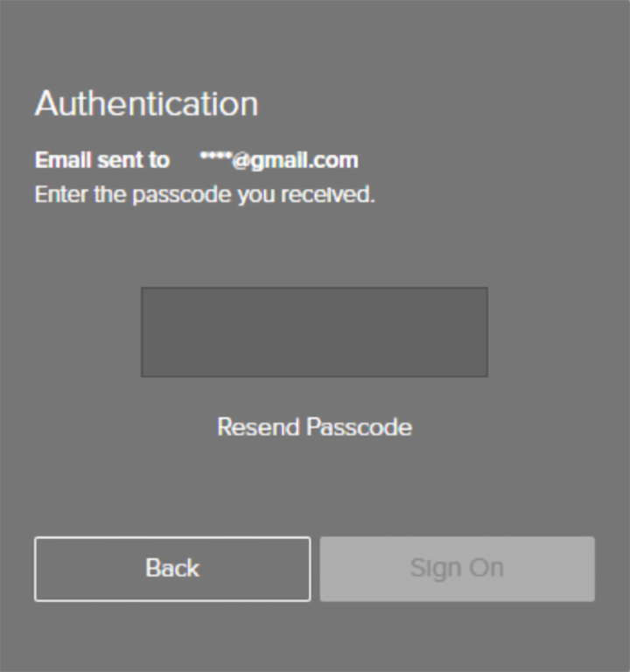Hit the greyed-out Sign On button
Screen dimensions: 630x672
click(x=457, y=569)
